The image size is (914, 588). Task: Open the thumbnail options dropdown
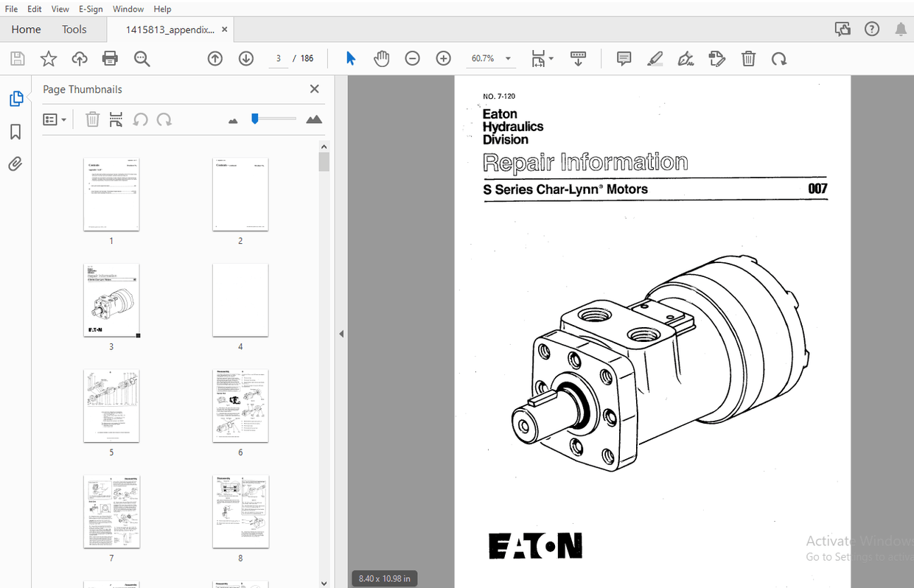(x=55, y=119)
